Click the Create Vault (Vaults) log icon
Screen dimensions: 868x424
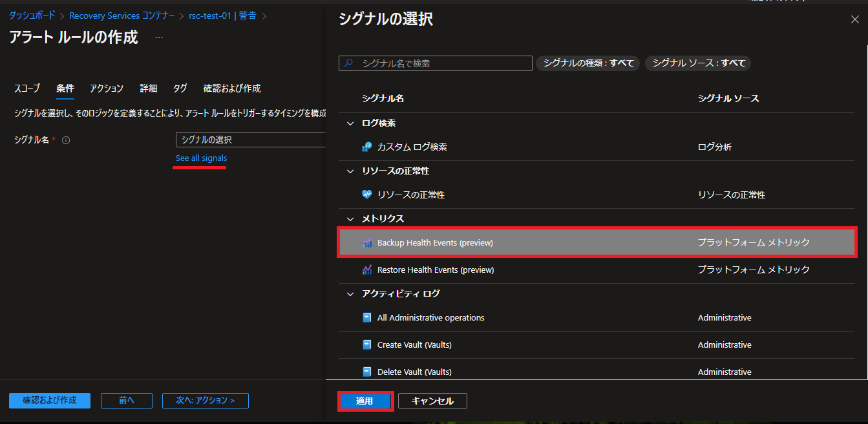[367, 344]
